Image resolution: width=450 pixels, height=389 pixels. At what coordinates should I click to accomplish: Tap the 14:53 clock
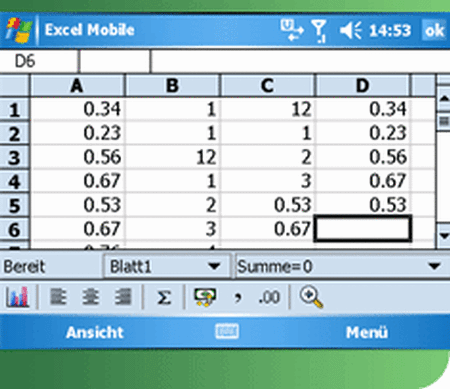click(x=390, y=31)
